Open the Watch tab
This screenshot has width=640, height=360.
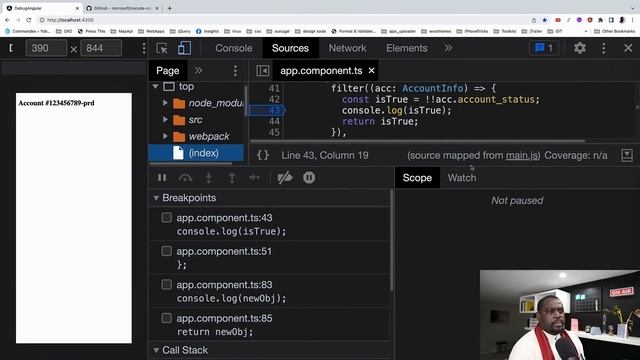pyautogui.click(x=462, y=178)
